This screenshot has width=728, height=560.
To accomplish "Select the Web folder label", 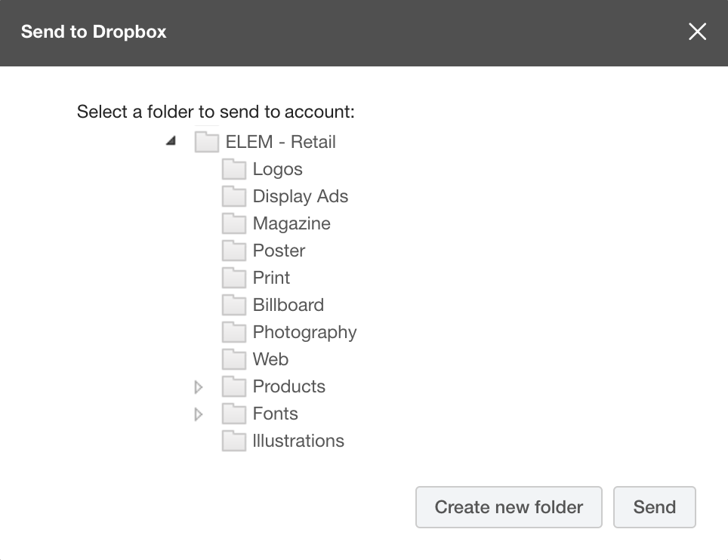I will pyautogui.click(x=270, y=359).
